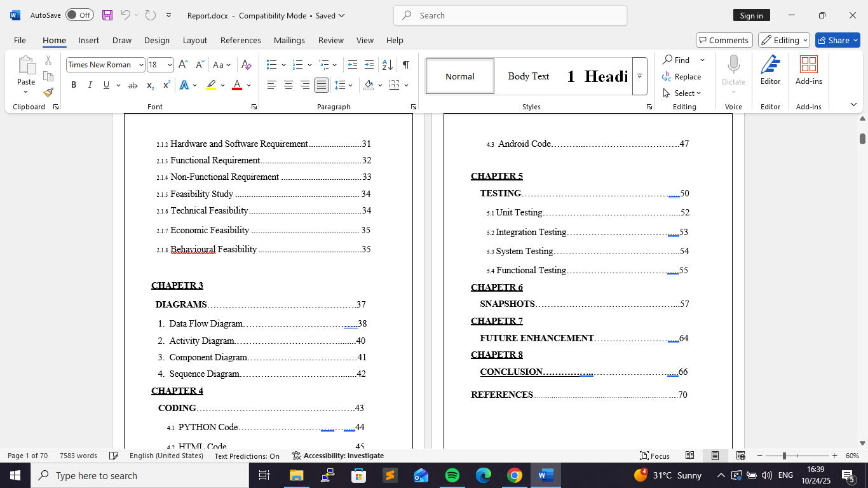Viewport: 868px width, 488px height.
Task: Switch to Read Mode view
Action: point(689,456)
